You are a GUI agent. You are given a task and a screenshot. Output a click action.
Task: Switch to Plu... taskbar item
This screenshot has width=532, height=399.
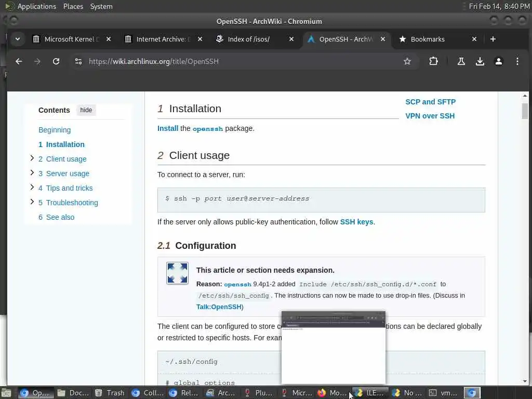(259, 393)
